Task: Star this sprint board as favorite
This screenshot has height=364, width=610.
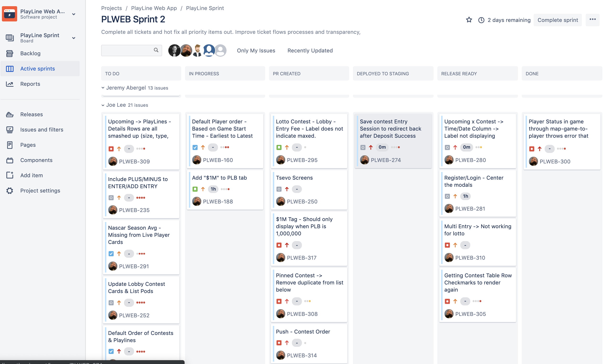Action: 469,20
